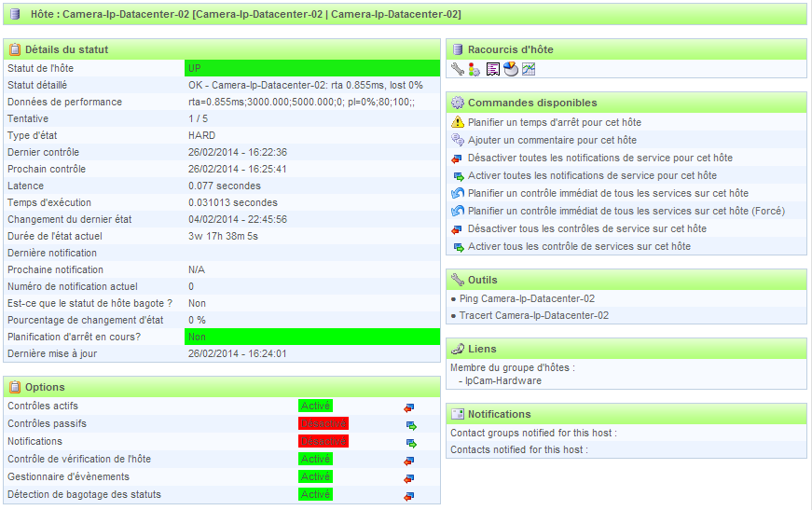Click the red 'Désactivé' badge for Contrôles passifs

click(323, 423)
